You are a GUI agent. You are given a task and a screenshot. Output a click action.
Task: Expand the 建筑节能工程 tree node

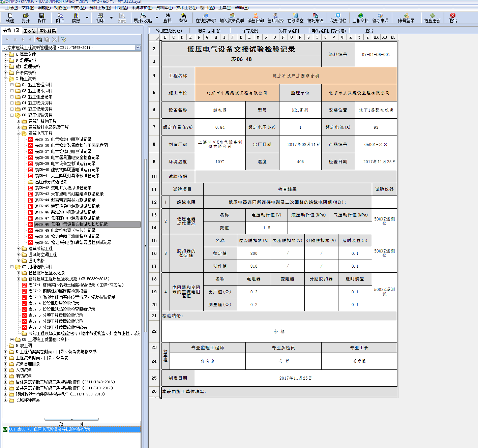[18, 248]
